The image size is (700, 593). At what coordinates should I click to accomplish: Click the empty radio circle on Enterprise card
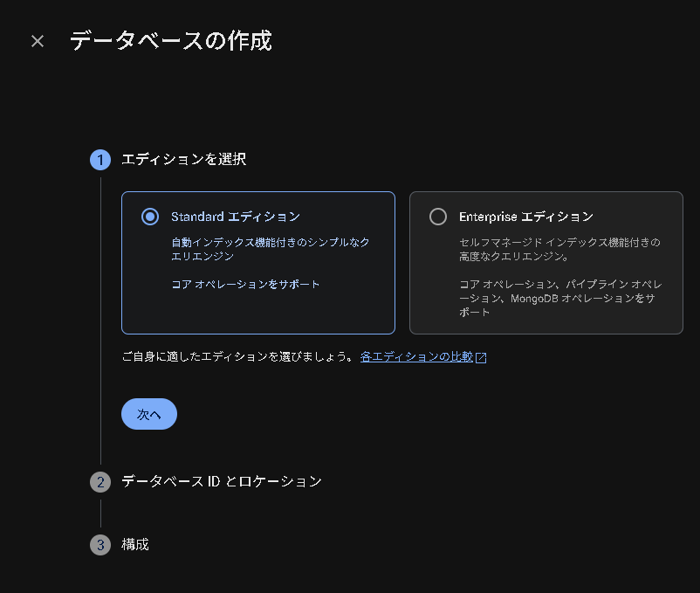(439, 217)
